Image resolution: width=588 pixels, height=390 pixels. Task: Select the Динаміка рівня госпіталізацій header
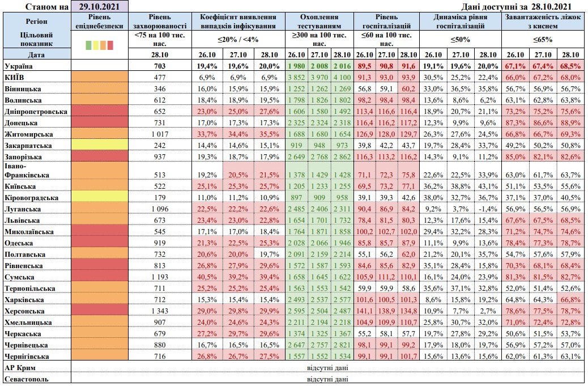click(x=460, y=22)
